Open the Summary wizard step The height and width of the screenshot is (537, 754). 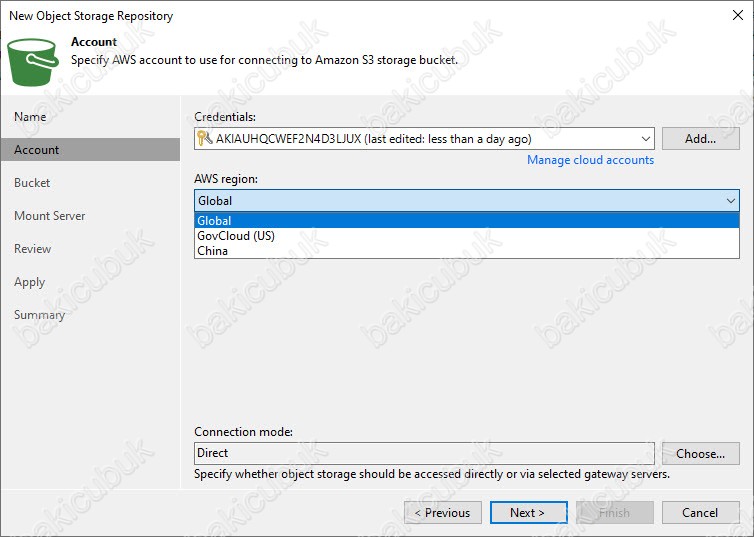coord(39,315)
